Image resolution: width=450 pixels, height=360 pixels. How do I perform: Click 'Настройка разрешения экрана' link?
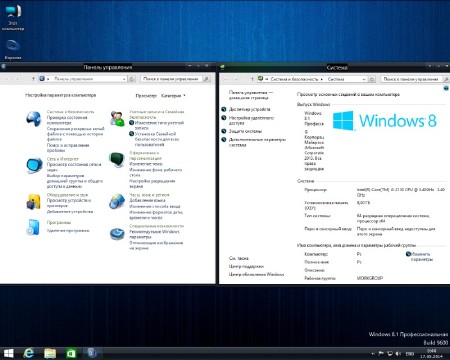click(152, 184)
